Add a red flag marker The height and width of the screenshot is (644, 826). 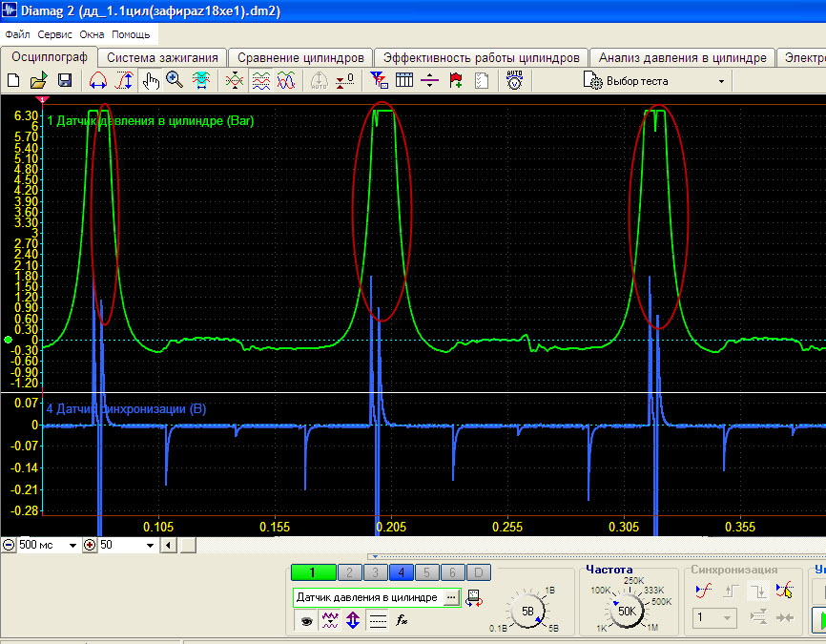pos(456,81)
